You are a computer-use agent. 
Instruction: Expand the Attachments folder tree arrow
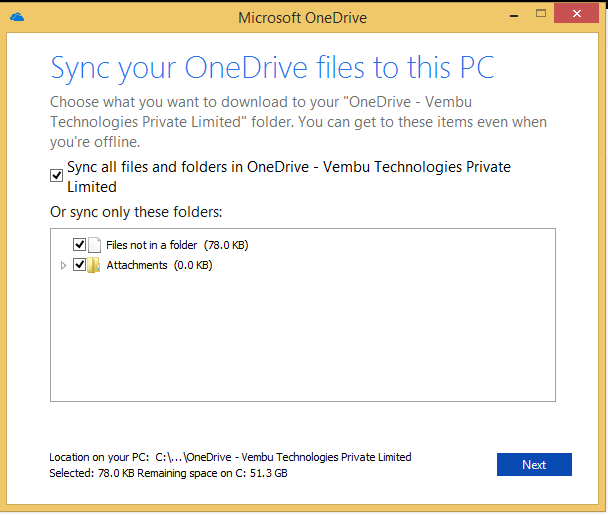[x=63, y=266]
